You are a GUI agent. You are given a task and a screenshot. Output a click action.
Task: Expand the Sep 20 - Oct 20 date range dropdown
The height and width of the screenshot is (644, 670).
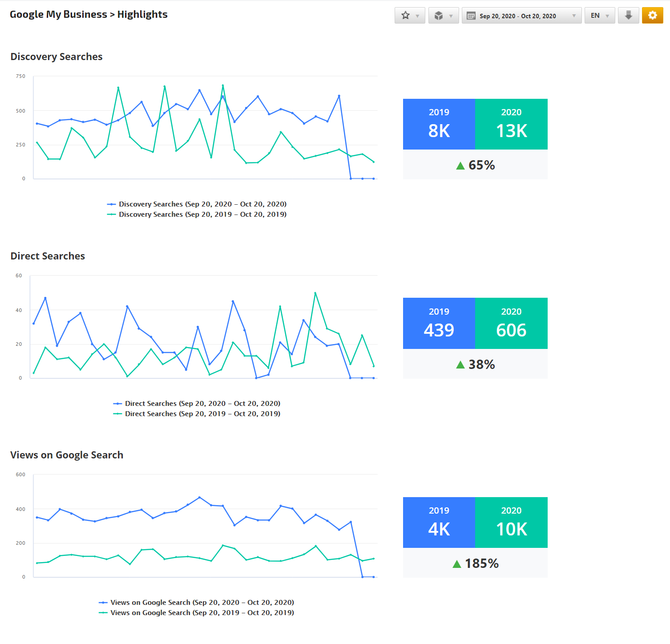click(x=574, y=16)
